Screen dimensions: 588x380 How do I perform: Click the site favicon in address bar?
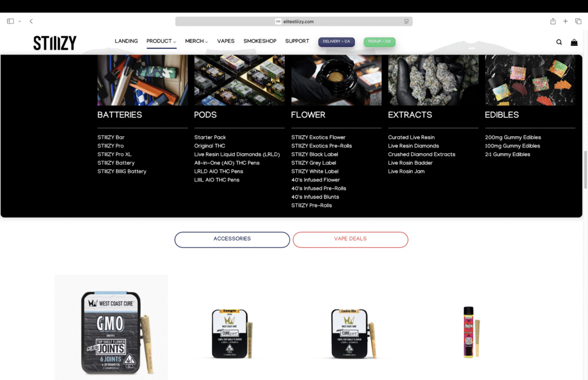278,21
